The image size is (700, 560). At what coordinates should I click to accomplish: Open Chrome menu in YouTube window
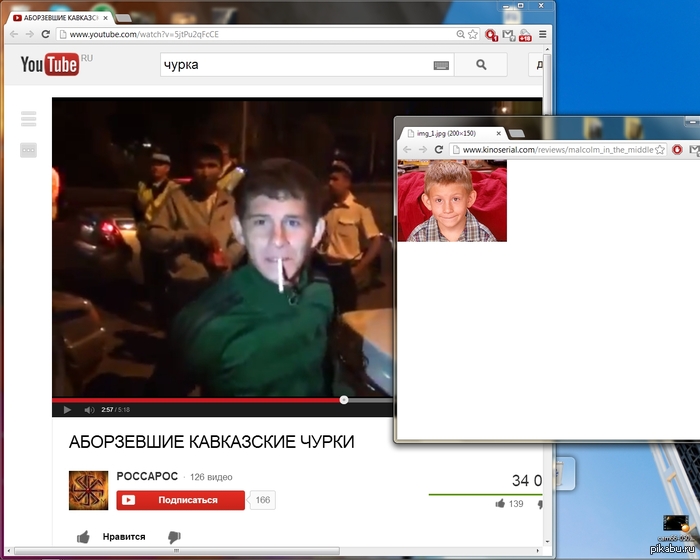(x=543, y=34)
